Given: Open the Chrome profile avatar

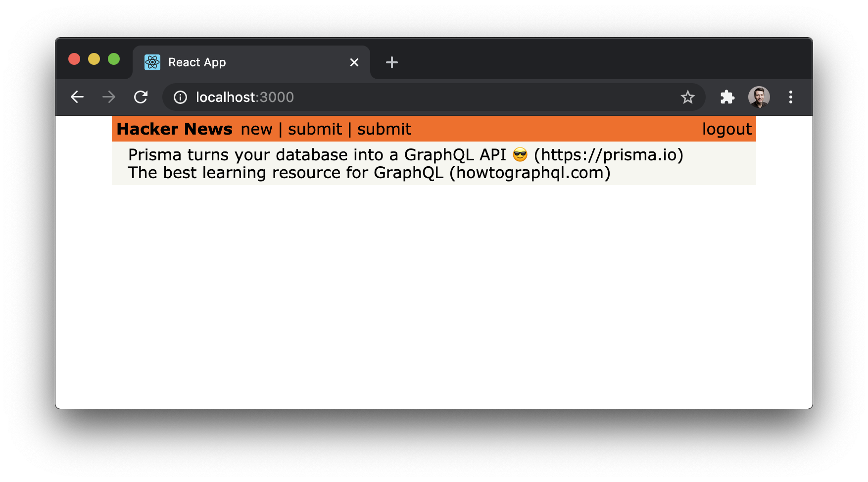Looking at the screenshot, I should point(759,97).
